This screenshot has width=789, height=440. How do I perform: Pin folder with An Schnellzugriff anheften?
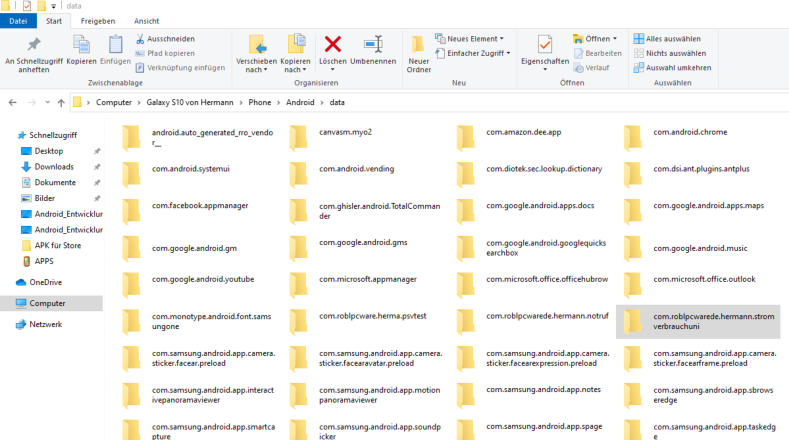[x=34, y=52]
